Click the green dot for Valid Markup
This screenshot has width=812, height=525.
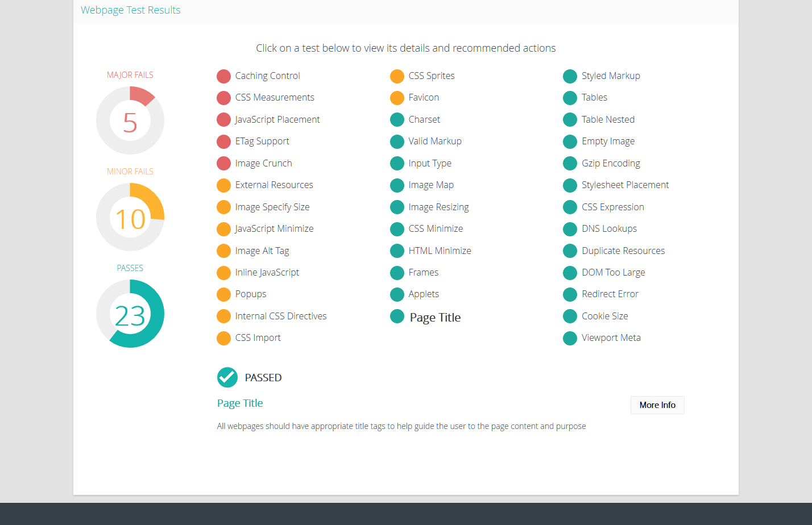[x=397, y=141]
